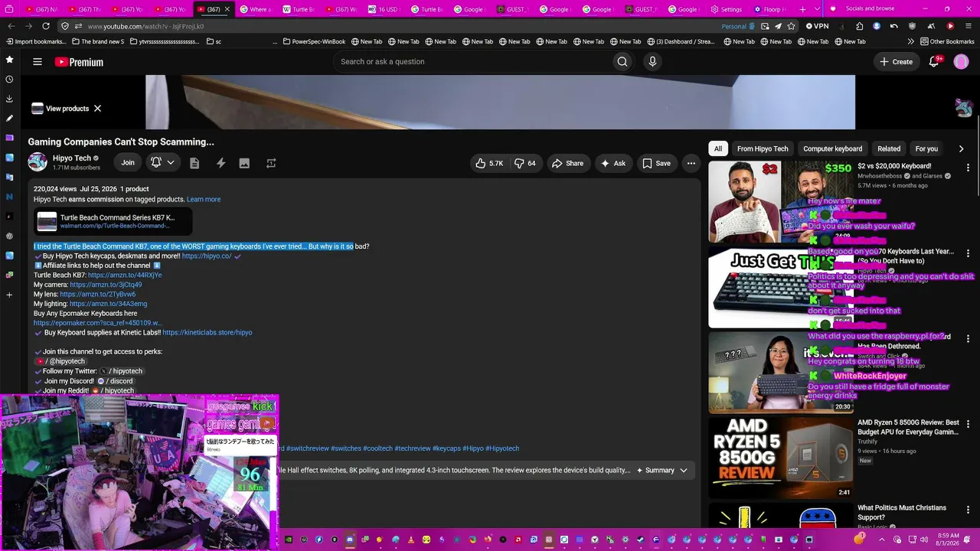
Task: Click the search magnifier button
Action: coord(622,62)
